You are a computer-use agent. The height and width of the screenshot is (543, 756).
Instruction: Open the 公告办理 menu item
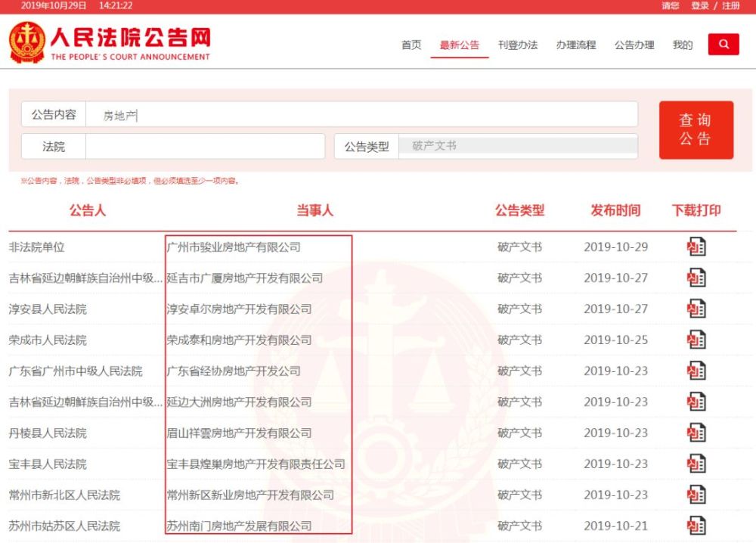(634, 45)
